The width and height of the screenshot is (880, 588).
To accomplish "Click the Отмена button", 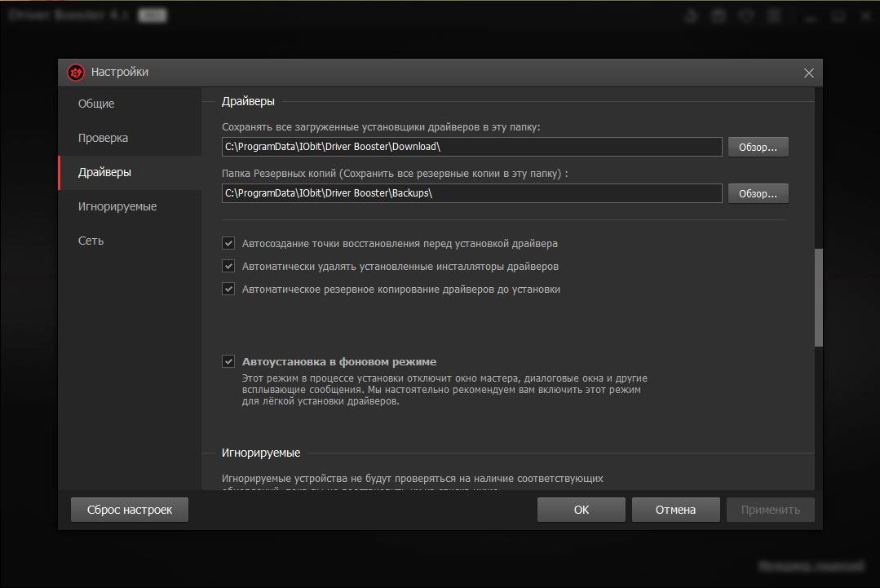I will tap(676, 510).
